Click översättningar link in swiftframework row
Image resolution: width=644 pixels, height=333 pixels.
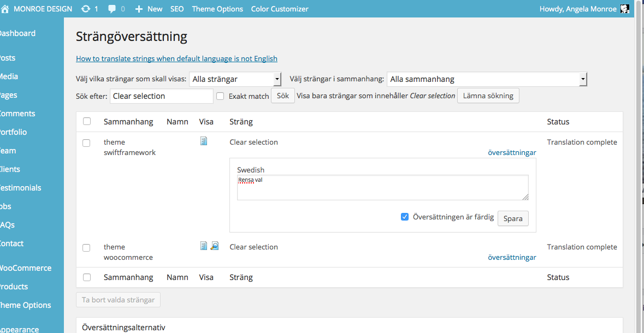coord(512,153)
